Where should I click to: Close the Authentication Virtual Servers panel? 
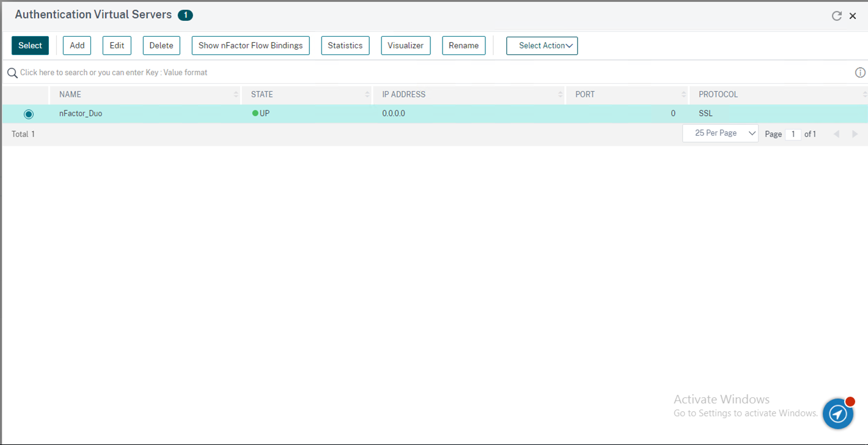coord(853,16)
